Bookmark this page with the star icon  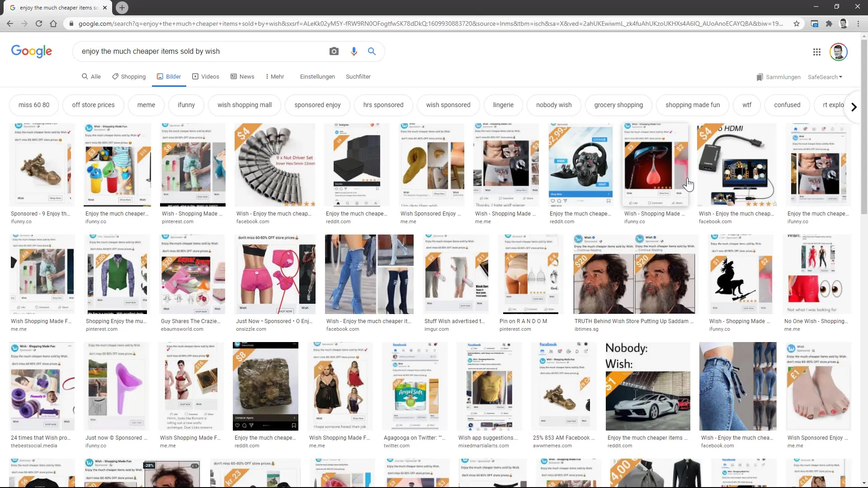797,23
